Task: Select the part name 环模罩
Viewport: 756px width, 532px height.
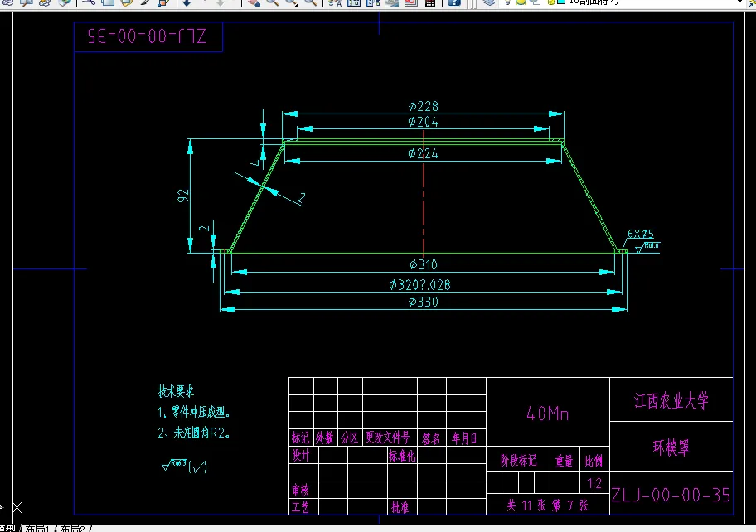Action: (x=671, y=447)
